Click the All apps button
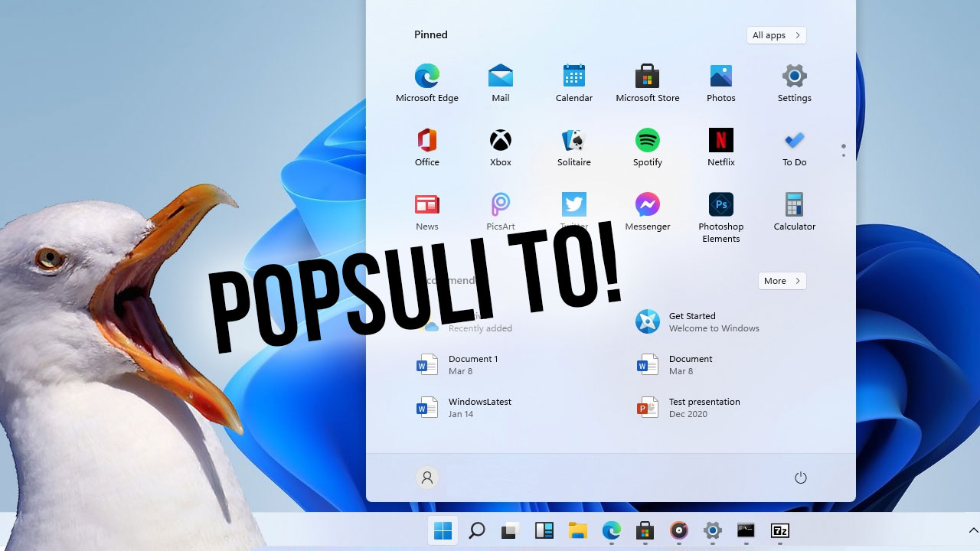The image size is (980, 551). [x=776, y=35]
